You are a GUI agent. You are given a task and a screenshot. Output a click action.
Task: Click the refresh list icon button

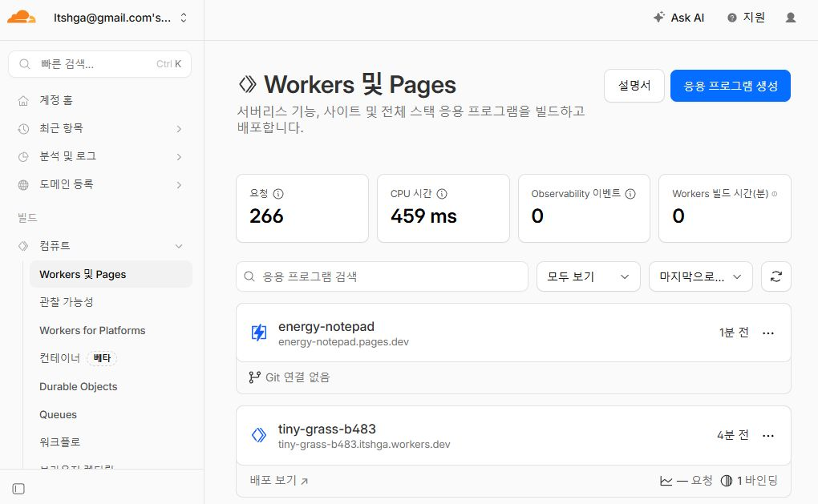click(x=776, y=276)
